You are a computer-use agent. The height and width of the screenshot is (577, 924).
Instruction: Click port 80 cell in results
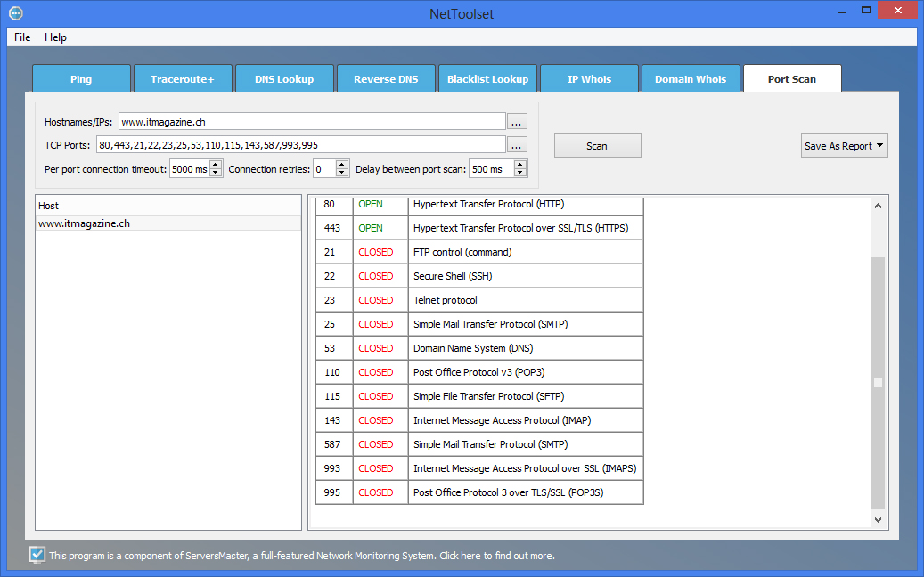(x=334, y=204)
